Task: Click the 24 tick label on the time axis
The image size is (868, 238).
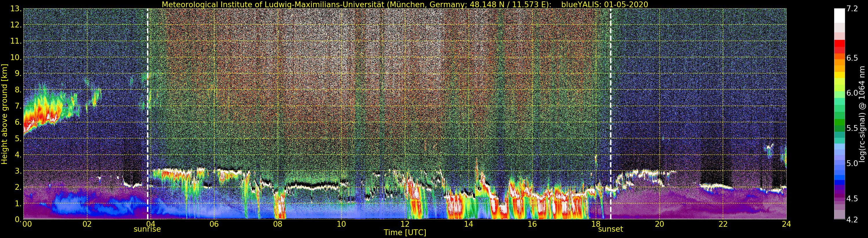Action: click(x=786, y=224)
